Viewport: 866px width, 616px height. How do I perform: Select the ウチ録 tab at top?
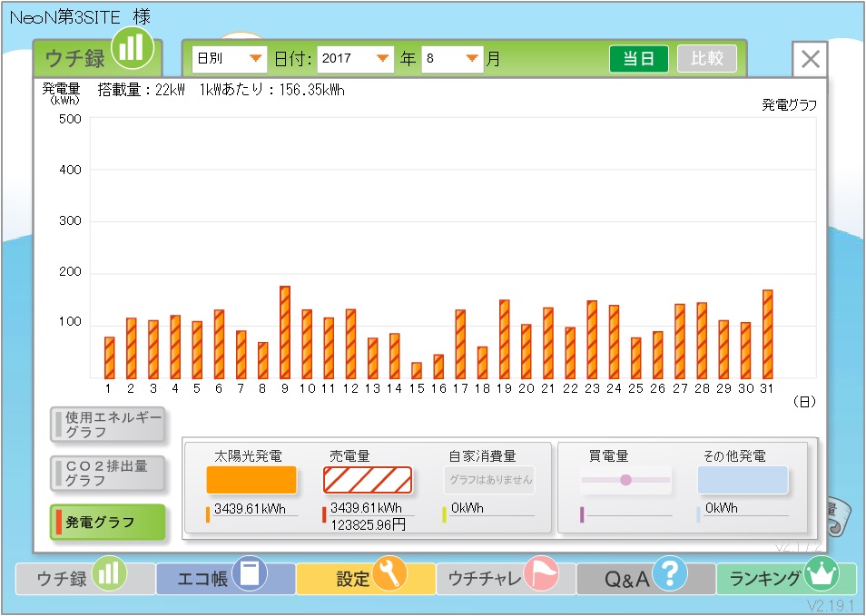click(74, 58)
